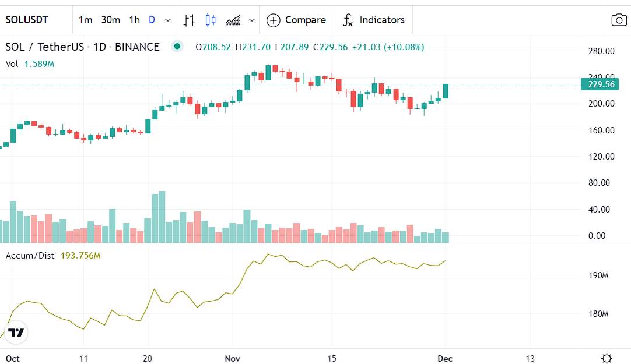The image size is (631, 364).
Task: Switch to the 30m interval
Action: (110, 20)
